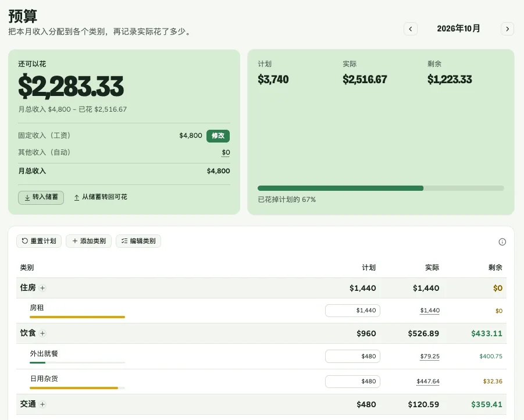This screenshot has height=420, width=524.
Task: Click the 饮食 remaining $433.11 value
Action: pos(487,333)
